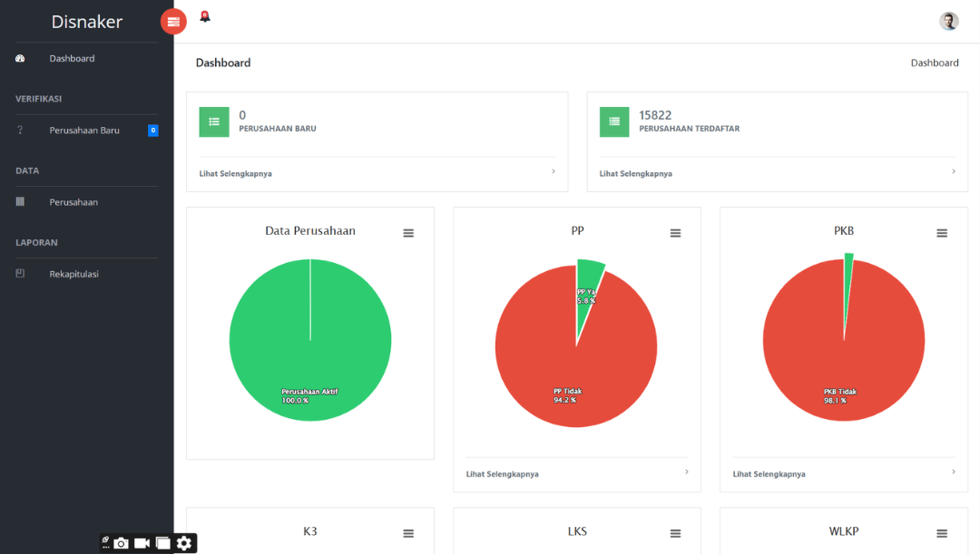Image resolution: width=980 pixels, height=554 pixels.
Task: Click the save icon beside Rekapitulasi
Action: [19, 273]
